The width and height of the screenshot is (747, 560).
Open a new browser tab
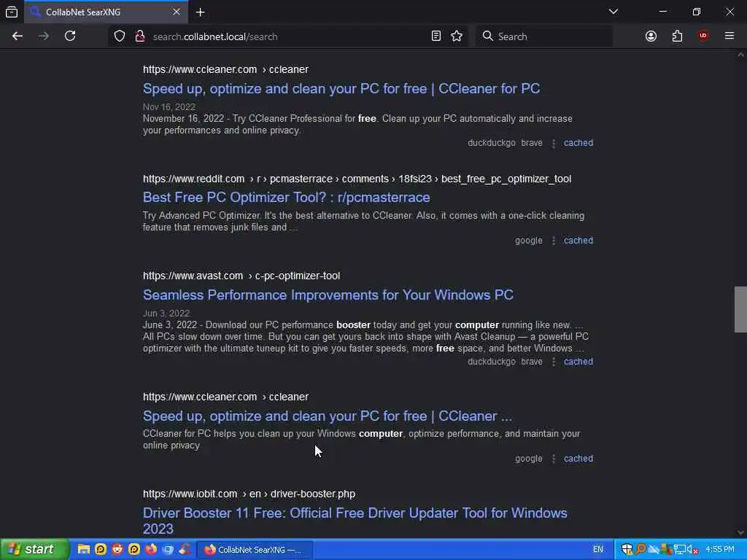(x=201, y=12)
